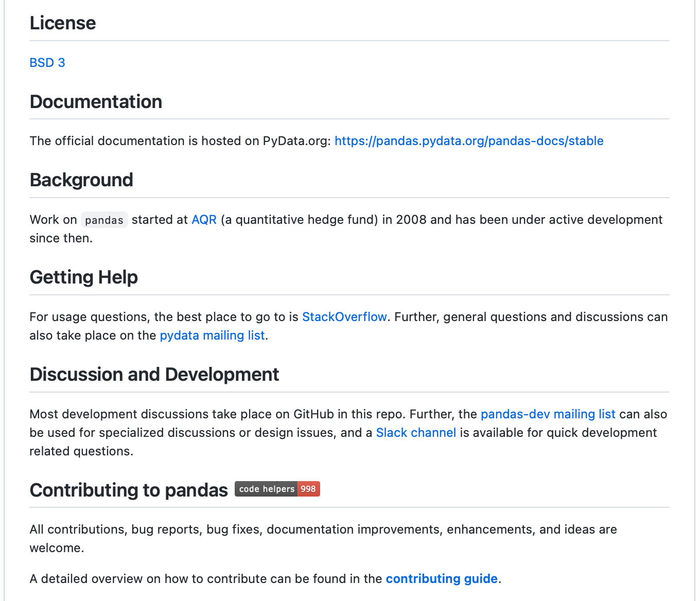The height and width of the screenshot is (601, 700).
Task: Click the Getting Help heading
Action: (84, 277)
